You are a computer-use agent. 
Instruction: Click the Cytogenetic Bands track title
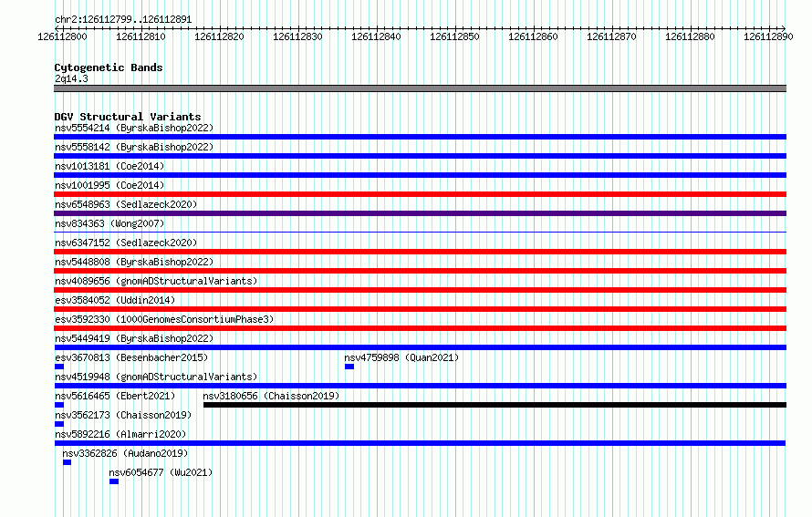(x=109, y=67)
